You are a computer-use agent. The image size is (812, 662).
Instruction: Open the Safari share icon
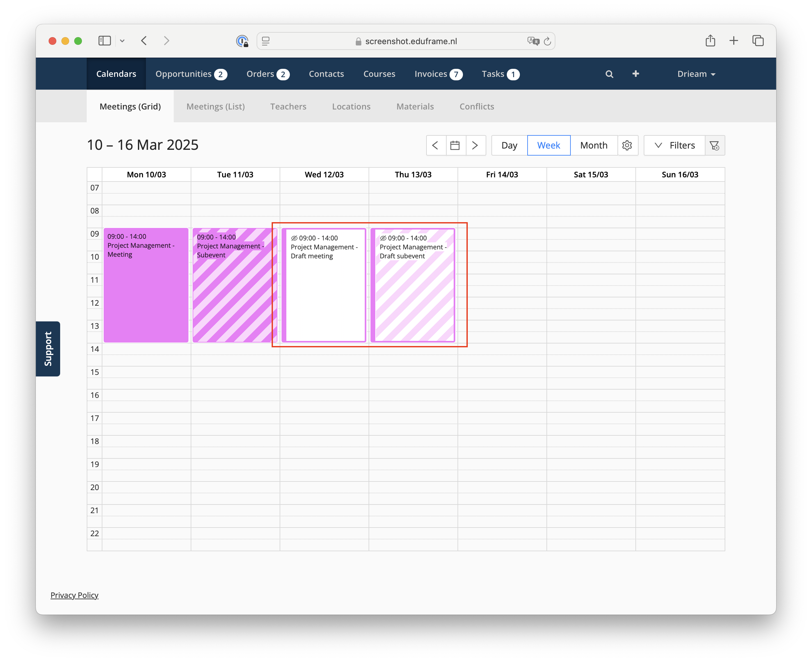pos(710,40)
